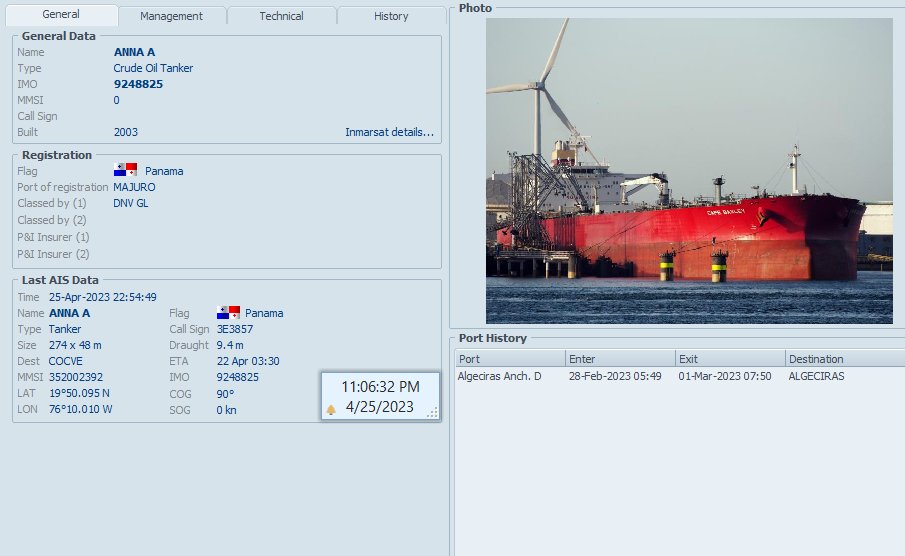Screen dimensions: 905x556
Task: Click the SOG value 0 kn
Action: [x=226, y=410]
